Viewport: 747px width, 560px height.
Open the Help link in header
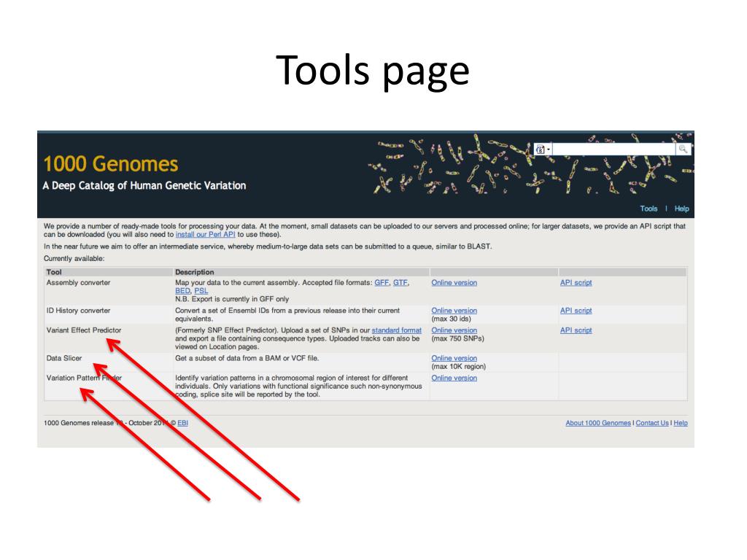(681, 209)
